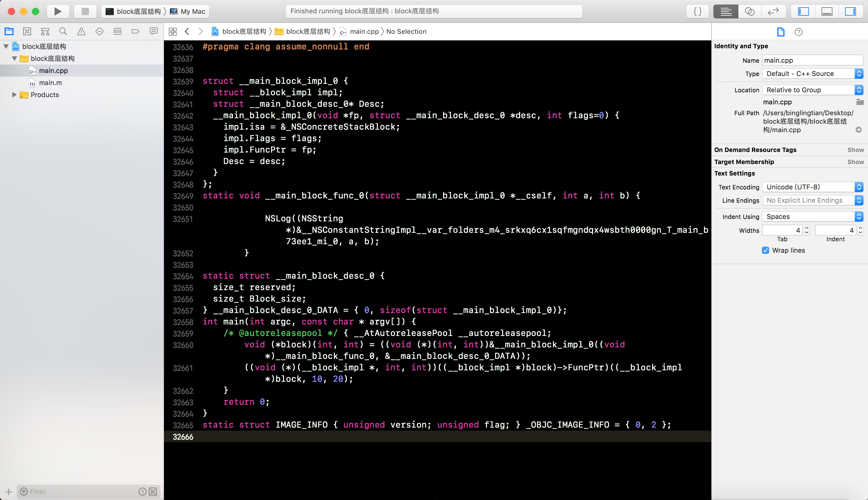Show the Quick Help inspector

click(799, 32)
